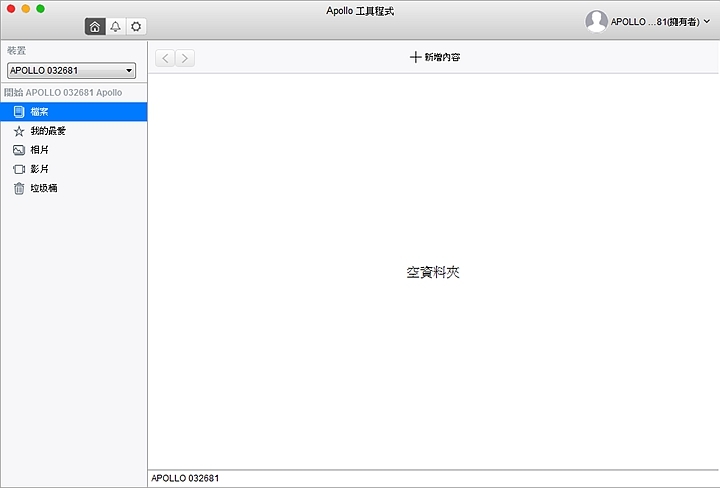Open notifications with the bell icon
The height and width of the screenshot is (488, 720).
[x=116, y=27]
